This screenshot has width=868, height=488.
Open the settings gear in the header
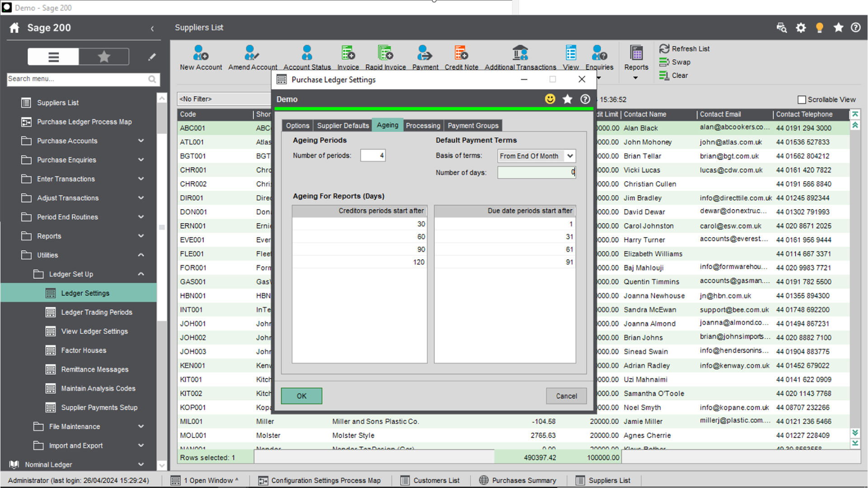point(801,28)
